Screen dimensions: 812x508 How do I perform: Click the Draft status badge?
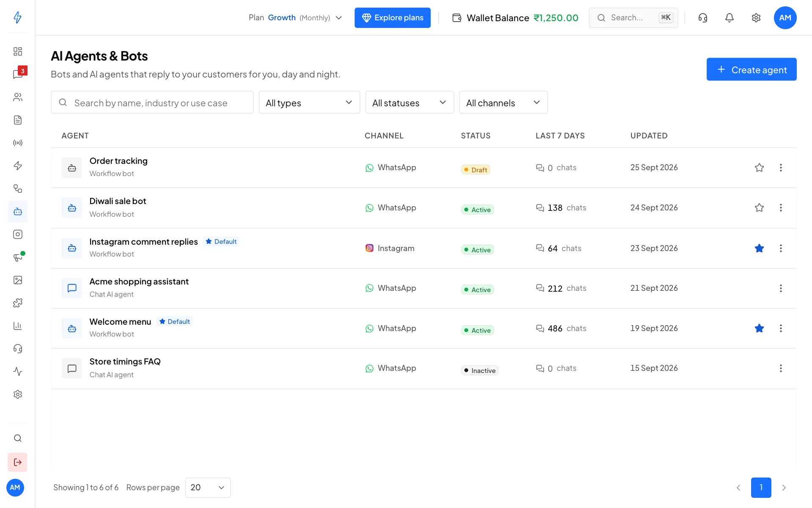coord(475,170)
